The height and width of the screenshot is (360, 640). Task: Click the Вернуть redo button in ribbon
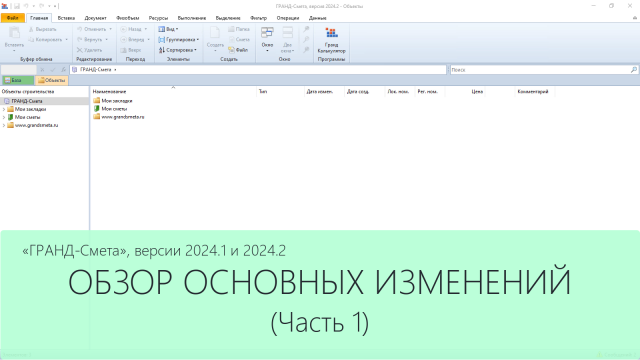click(93, 40)
